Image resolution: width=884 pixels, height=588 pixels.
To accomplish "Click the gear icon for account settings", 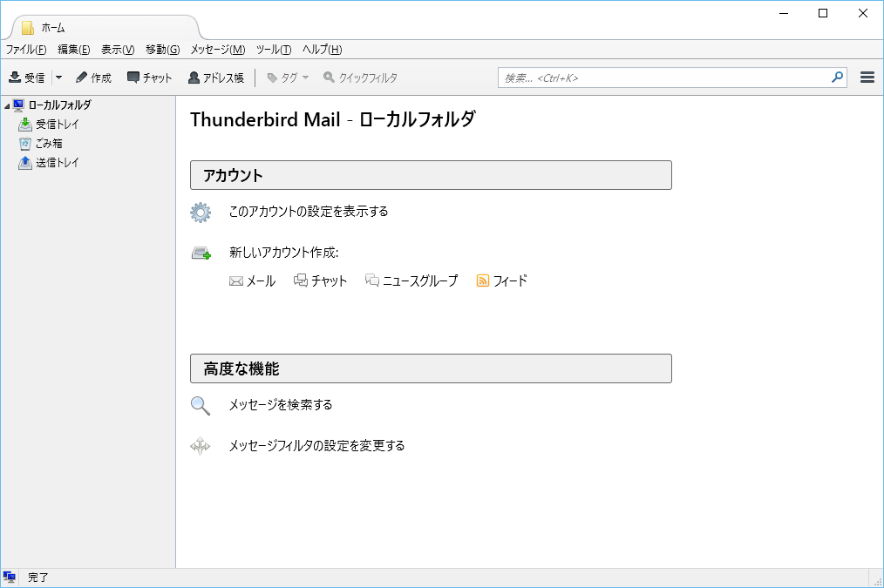I will coord(201,213).
